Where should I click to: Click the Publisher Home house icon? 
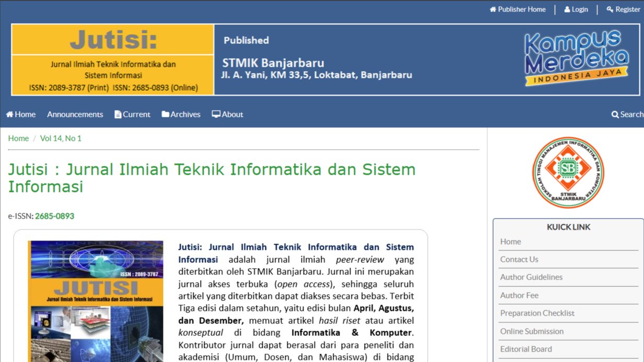coord(493,9)
